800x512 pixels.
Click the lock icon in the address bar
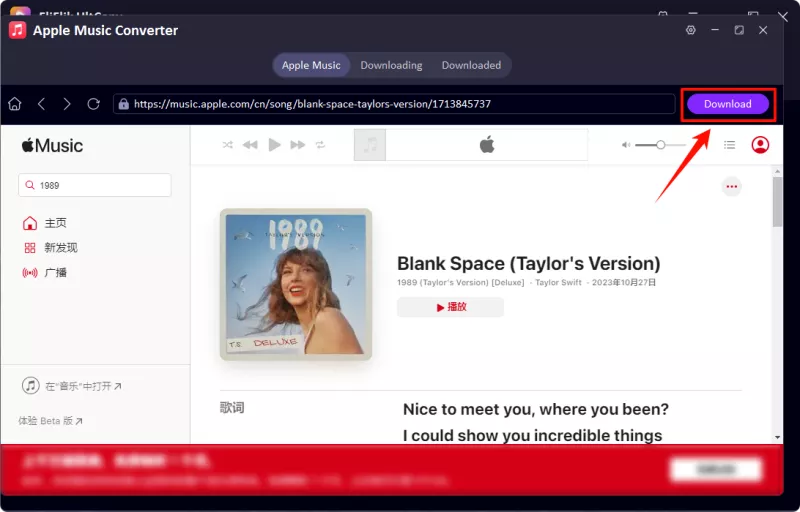123,104
